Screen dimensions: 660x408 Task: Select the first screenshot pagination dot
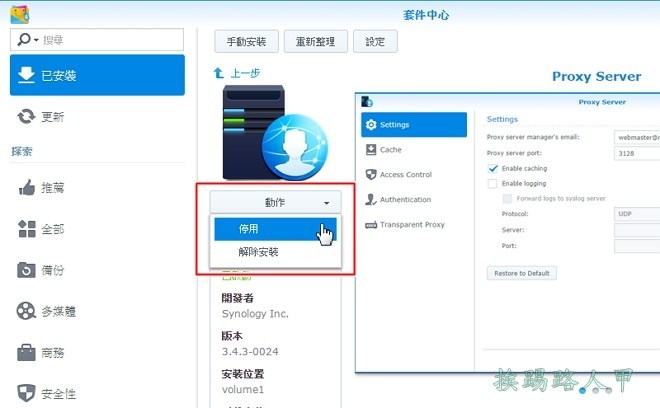coord(583,391)
